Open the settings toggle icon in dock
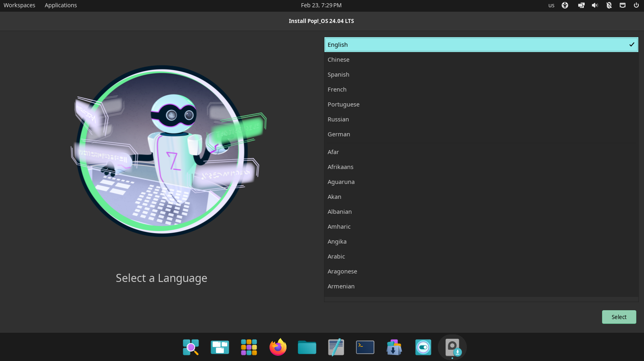 tap(423, 347)
